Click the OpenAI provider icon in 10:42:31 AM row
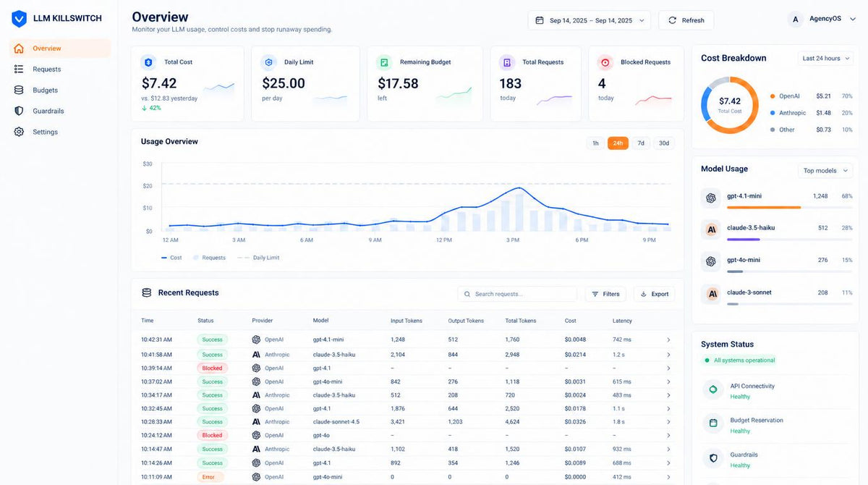This screenshot has height=485, width=868. (256, 339)
